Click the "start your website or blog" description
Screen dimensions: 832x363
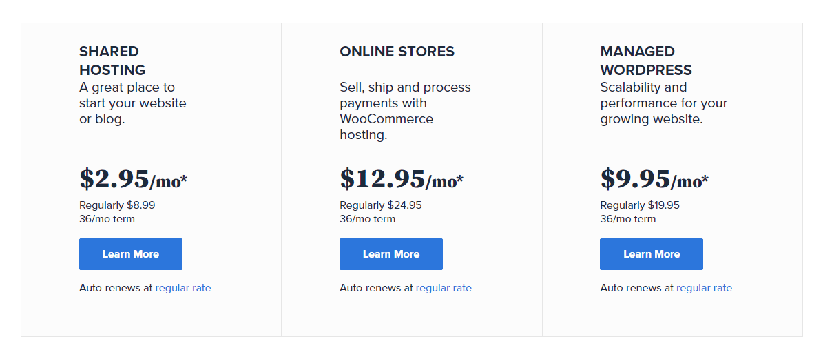pos(133,103)
